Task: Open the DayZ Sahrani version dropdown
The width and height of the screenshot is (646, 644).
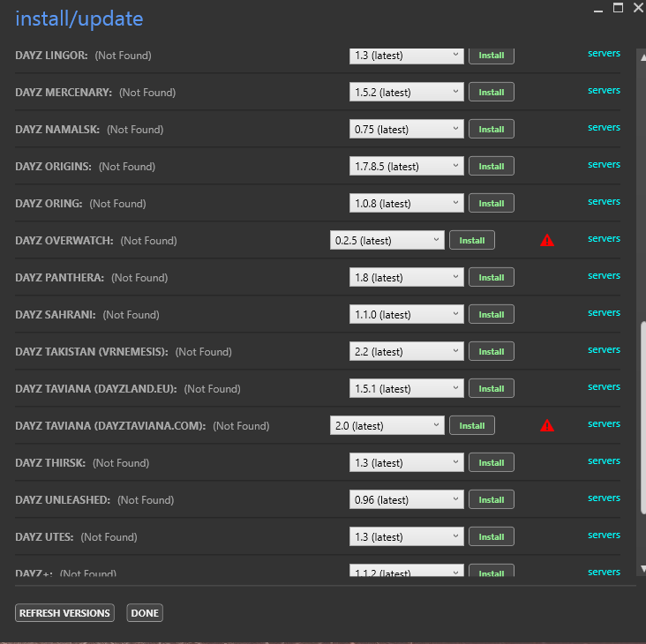Action: 406,314
